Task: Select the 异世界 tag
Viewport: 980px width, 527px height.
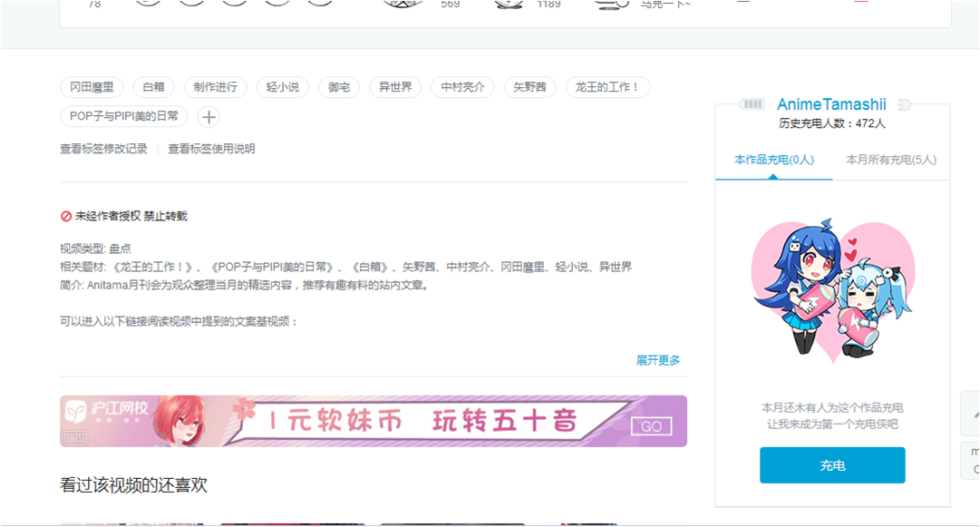Action: (395, 87)
